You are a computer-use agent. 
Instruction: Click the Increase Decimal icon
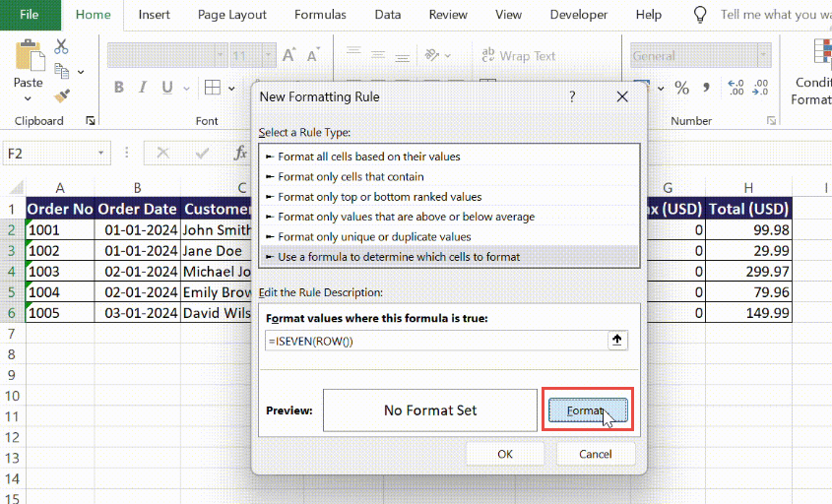736,88
